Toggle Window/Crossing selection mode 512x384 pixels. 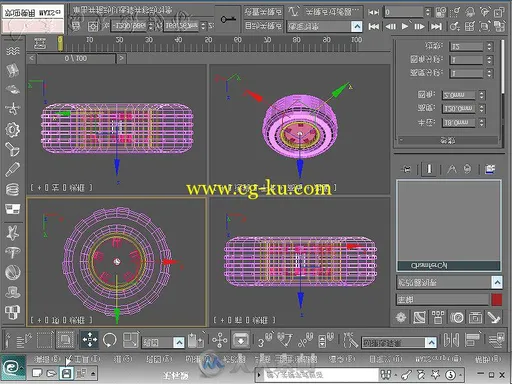[x=65, y=340]
